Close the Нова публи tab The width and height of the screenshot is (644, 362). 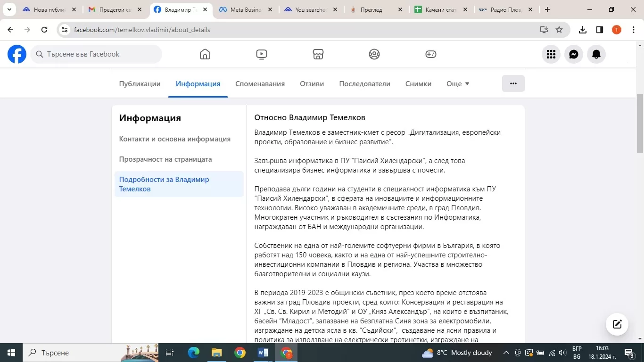(x=74, y=9)
